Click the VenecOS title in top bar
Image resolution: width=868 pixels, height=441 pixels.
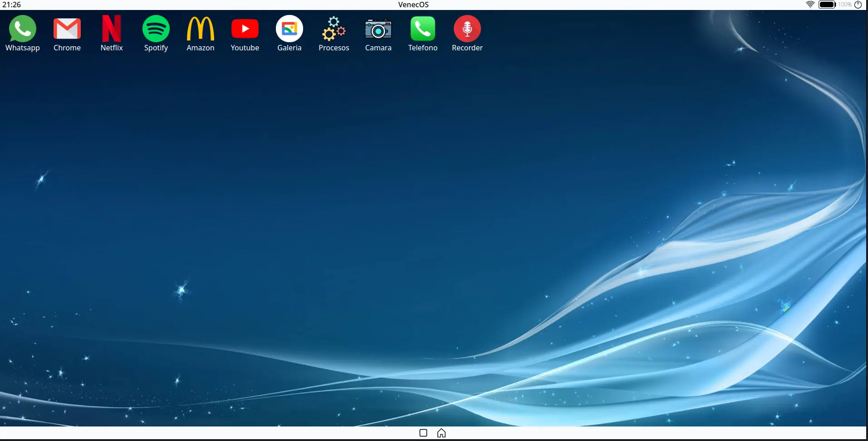coord(413,5)
